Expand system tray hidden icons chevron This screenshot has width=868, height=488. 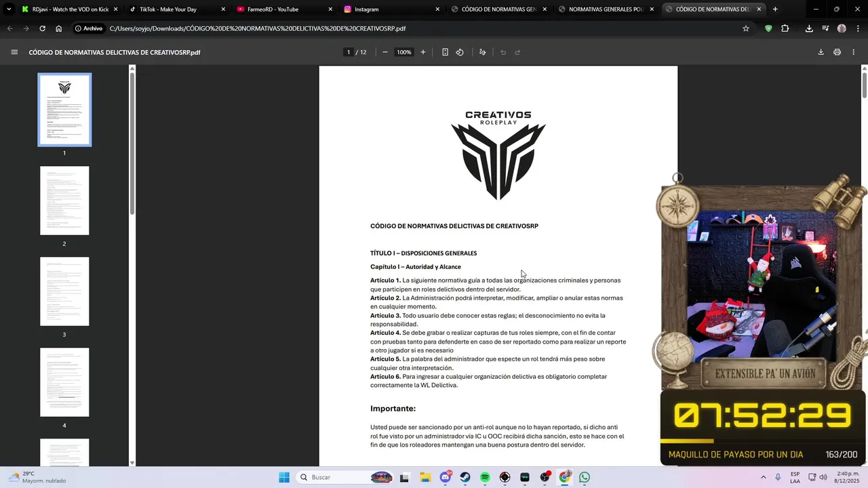click(764, 477)
